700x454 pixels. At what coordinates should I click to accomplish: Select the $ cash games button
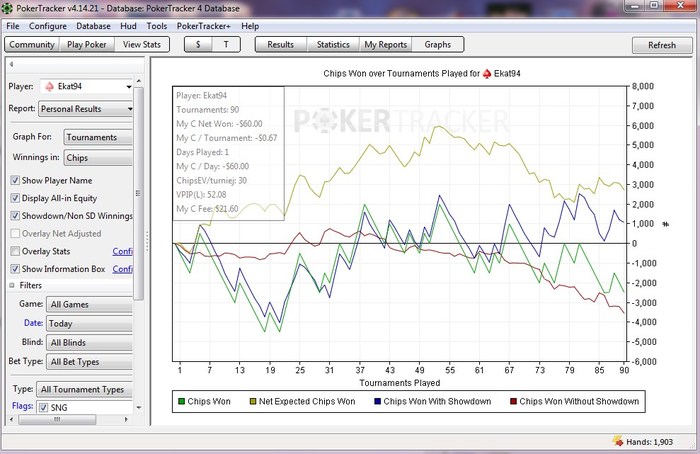click(x=198, y=45)
